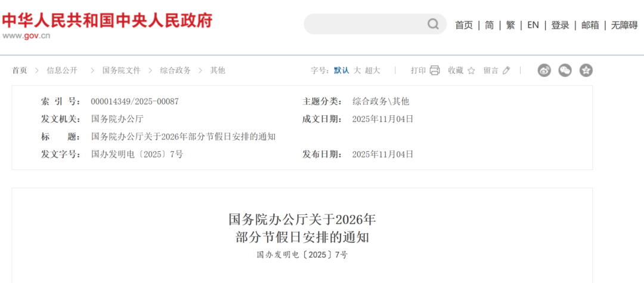Open 国务院文件 breadcrumb link

click(x=122, y=70)
